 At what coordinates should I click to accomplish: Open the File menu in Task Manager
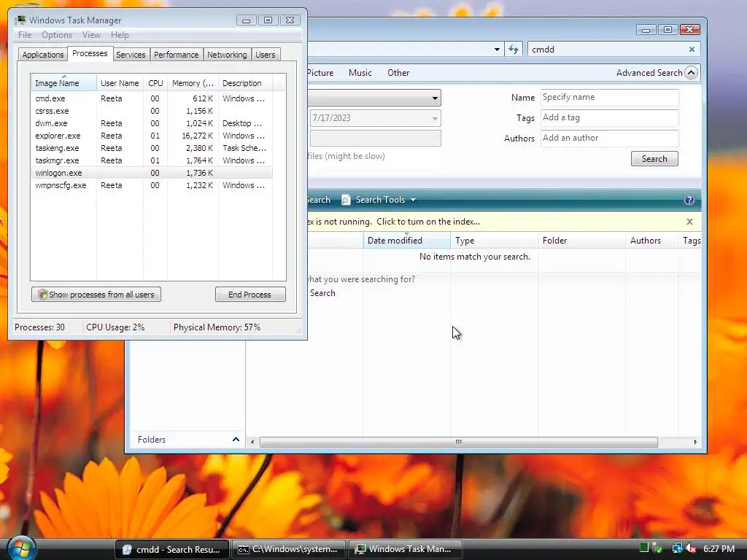point(25,35)
